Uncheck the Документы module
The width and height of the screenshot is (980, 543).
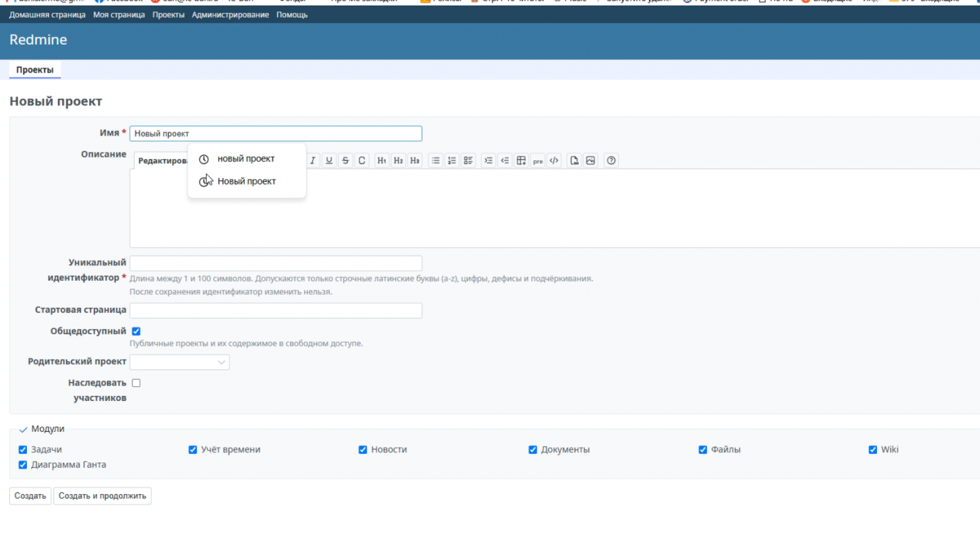click(x=533, y=449)
